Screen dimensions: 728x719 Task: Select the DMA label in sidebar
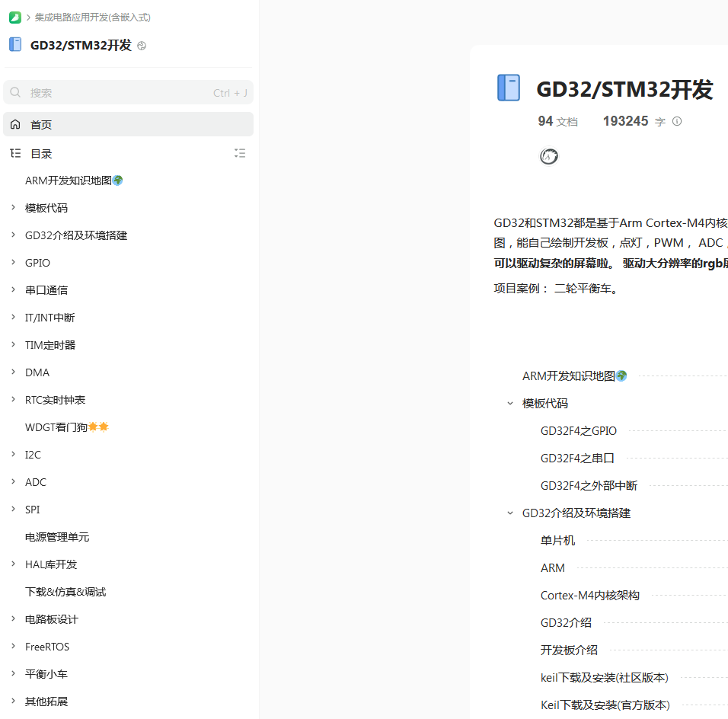[37, 372]
